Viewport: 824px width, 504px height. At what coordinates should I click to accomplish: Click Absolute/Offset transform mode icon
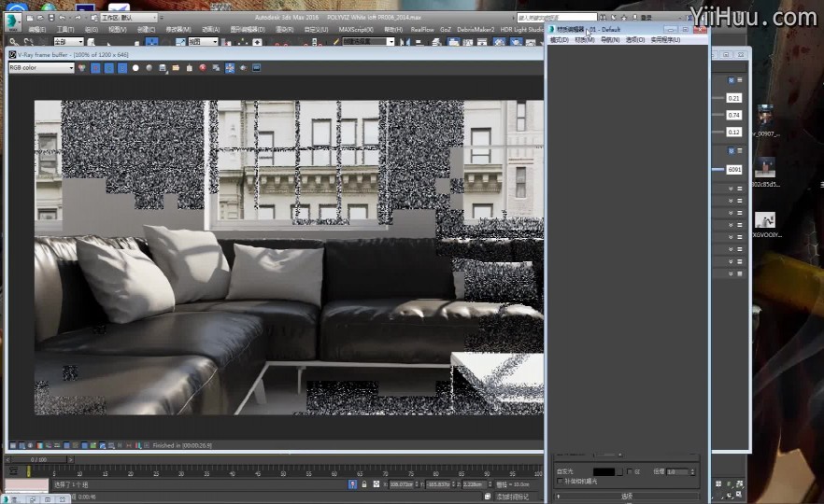coord(376,484)
